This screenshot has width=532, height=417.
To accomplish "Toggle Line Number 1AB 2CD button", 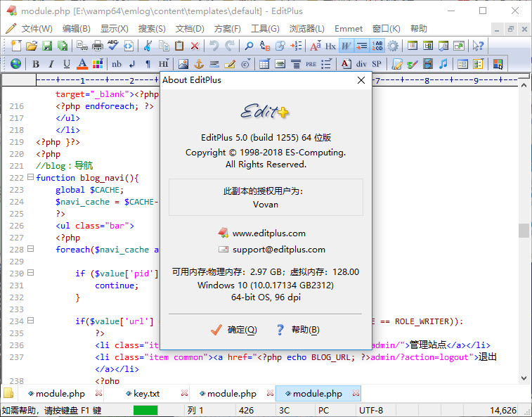I will click(377, 46).
